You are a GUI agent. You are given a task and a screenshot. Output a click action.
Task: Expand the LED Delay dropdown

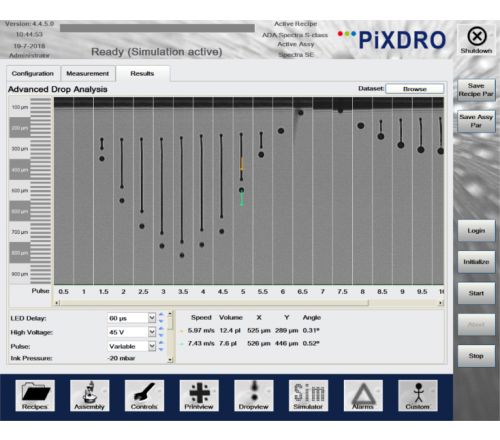(x=152, y=318)
